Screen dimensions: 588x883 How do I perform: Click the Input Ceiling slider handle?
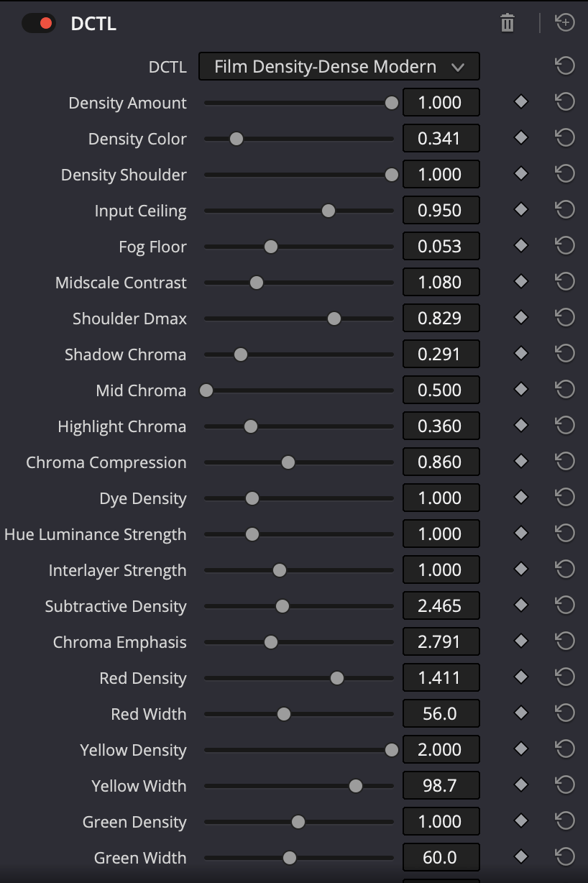click(x=329, y=211)
